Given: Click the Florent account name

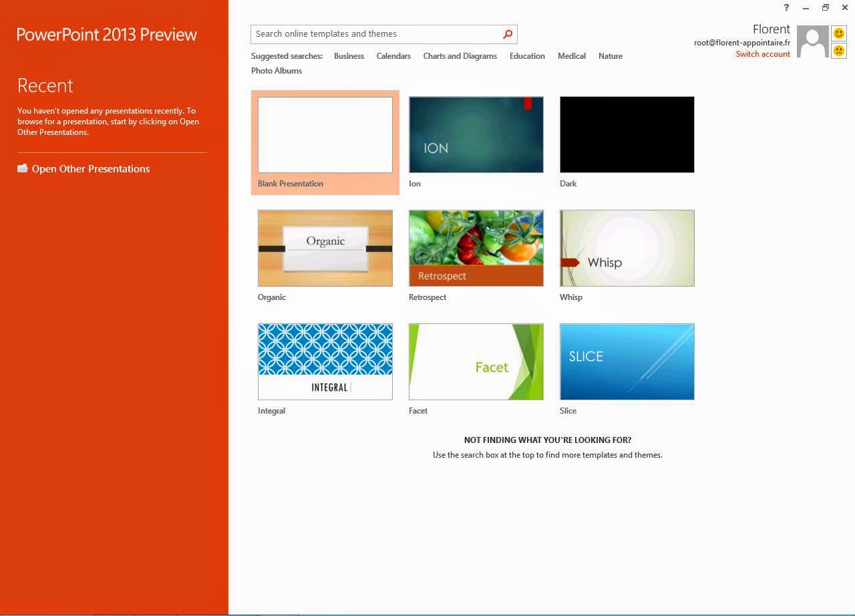Looking at the screenshot, I should tap(772, 29).
